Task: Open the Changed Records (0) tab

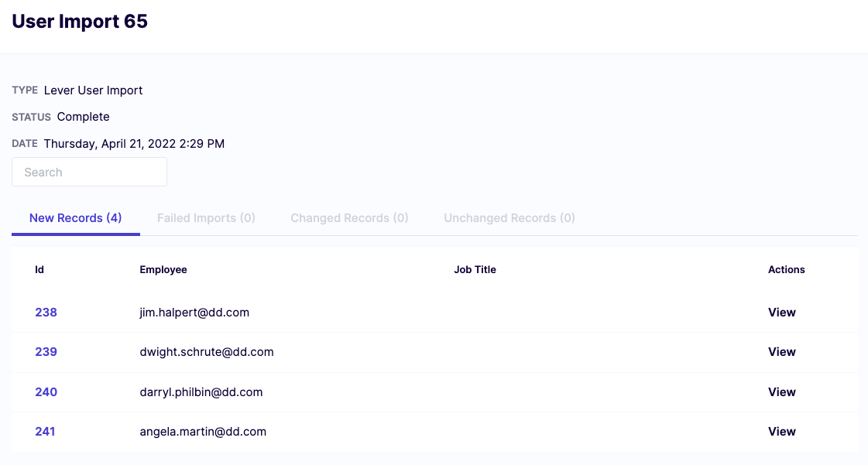Action: tap(349, 218)
